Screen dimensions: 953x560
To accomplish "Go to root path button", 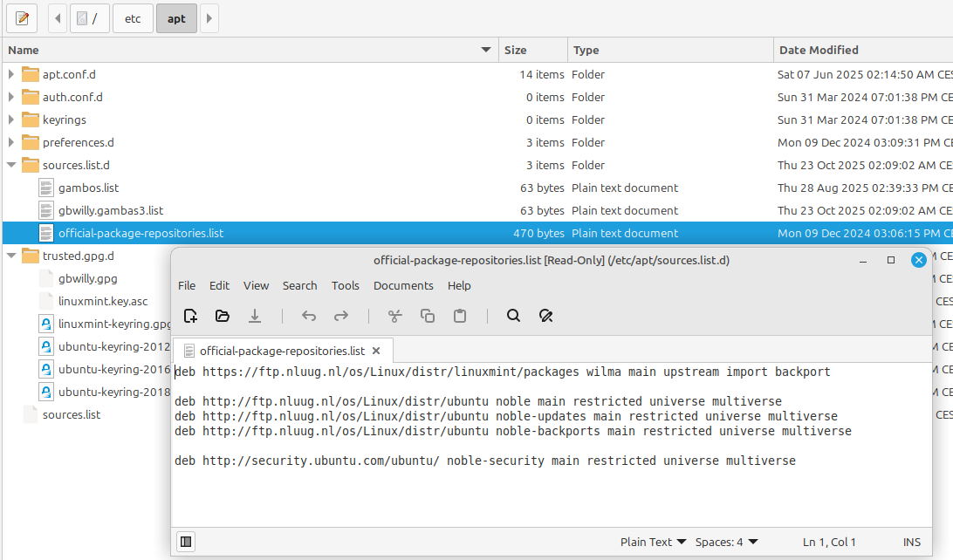I will [x=88, y=17].
